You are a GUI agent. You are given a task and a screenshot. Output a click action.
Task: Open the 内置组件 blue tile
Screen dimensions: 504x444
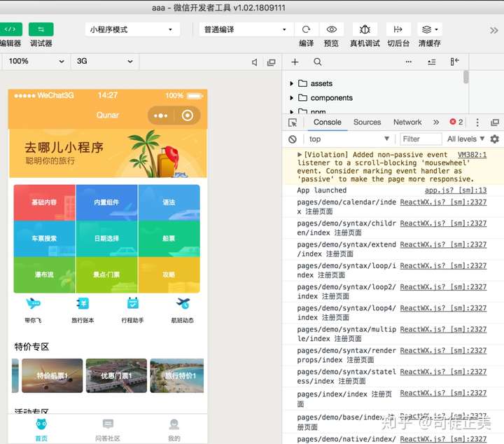[106, 202]
